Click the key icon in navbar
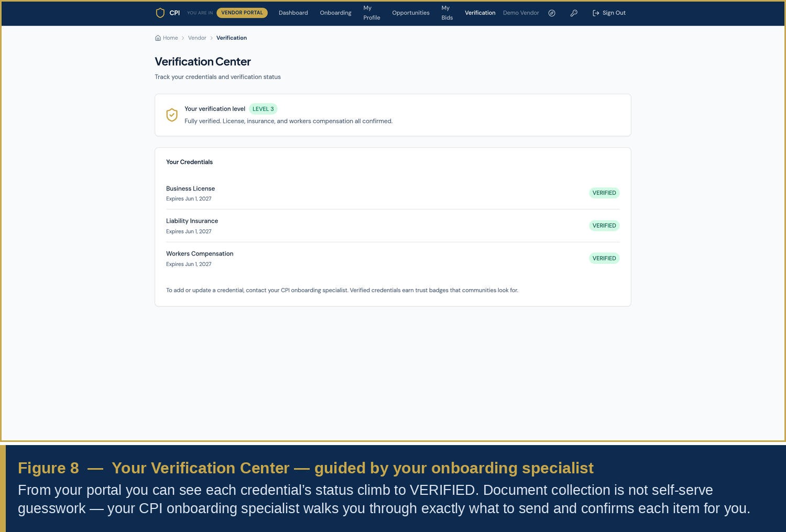Viewport: 786px width, 532px height. point(574,13)
